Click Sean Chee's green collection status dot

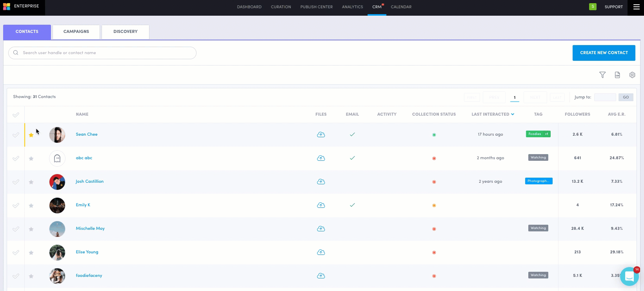coord(434,135)
